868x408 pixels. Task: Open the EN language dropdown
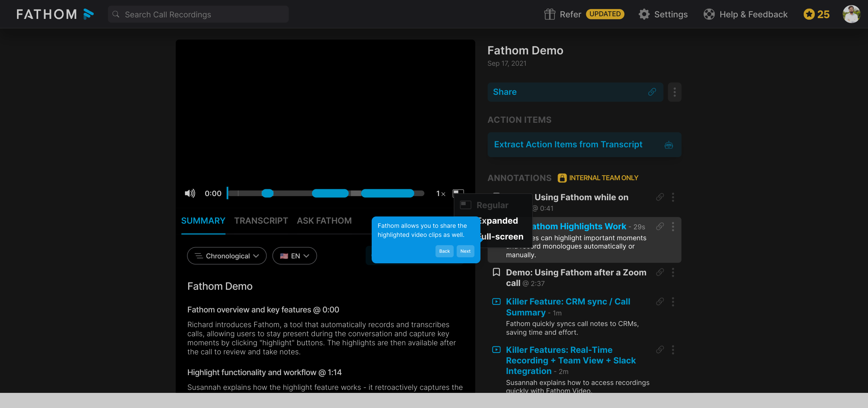pyautogui.click(x=295, y=256)
